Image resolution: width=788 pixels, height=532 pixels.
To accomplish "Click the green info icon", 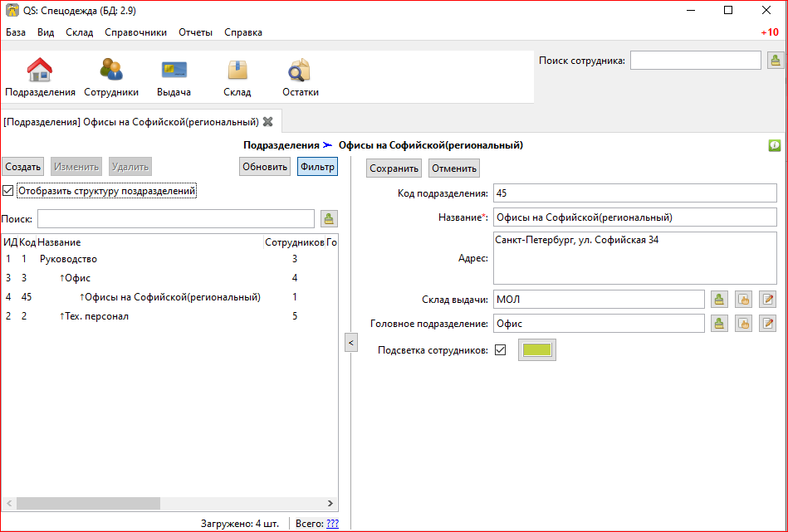I will [x=774, y=145].
